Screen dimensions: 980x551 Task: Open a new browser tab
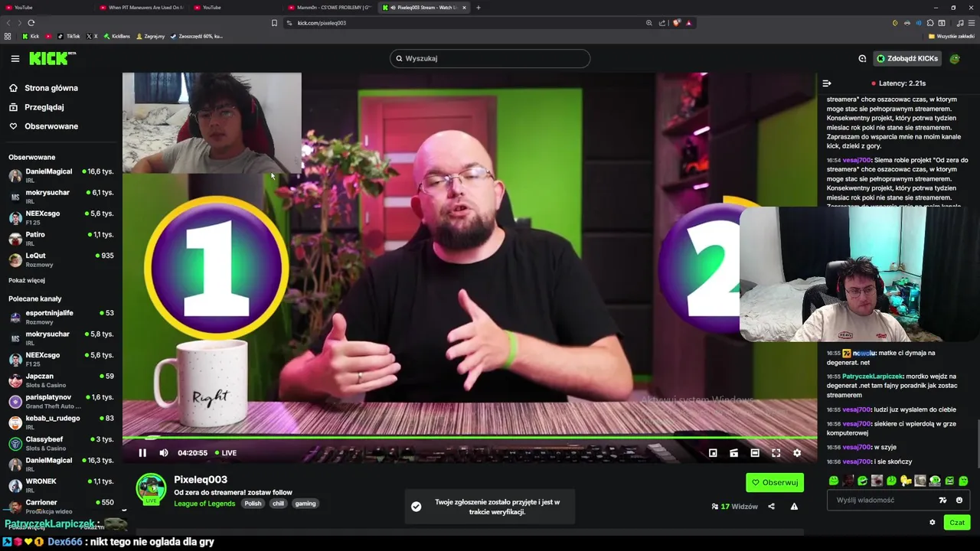[479, 8]
